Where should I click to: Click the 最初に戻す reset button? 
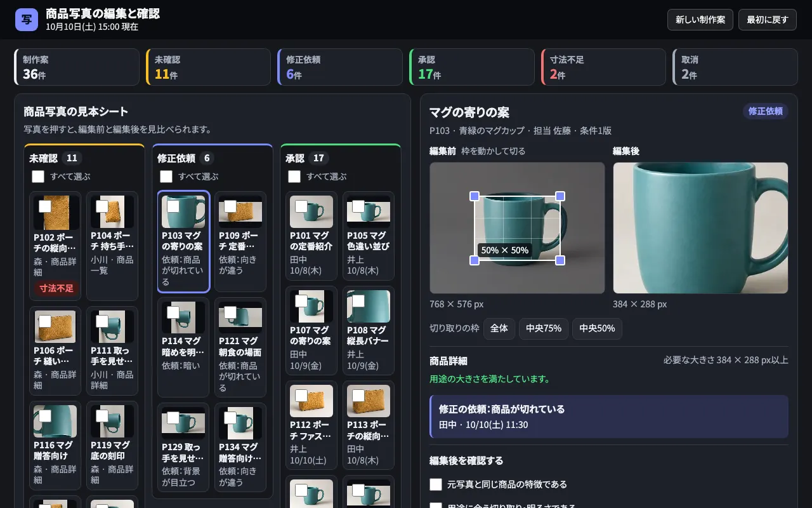click(768, 20)
